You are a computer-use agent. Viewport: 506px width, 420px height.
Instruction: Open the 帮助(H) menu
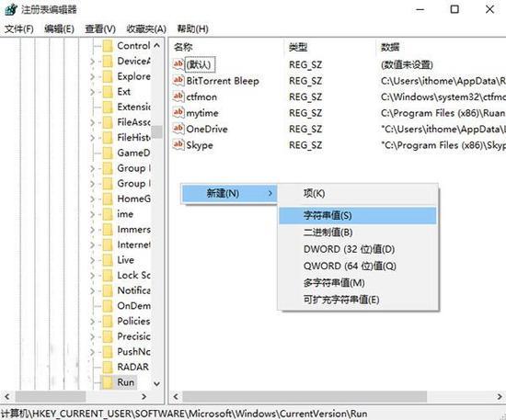click(x=192, y=29)
